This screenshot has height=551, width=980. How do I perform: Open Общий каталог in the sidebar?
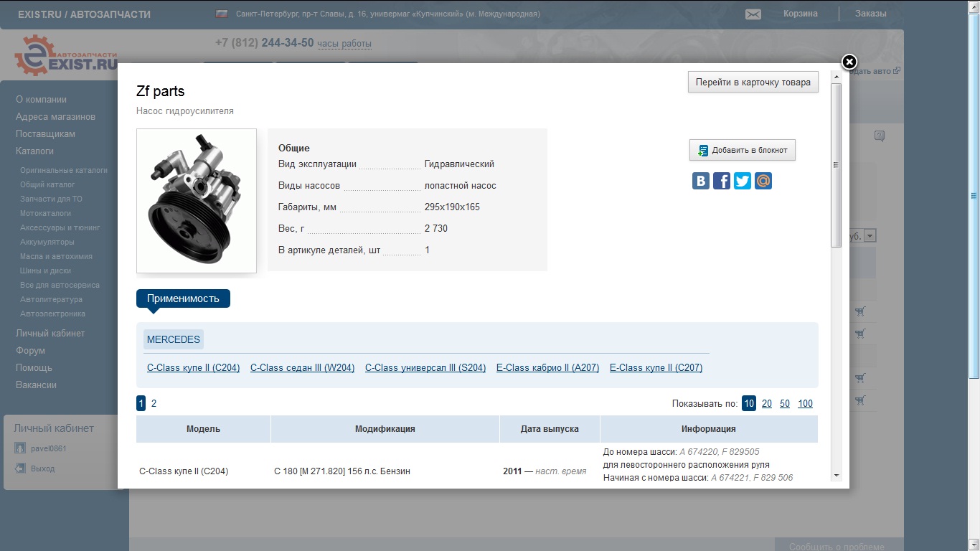coord(47,184)
